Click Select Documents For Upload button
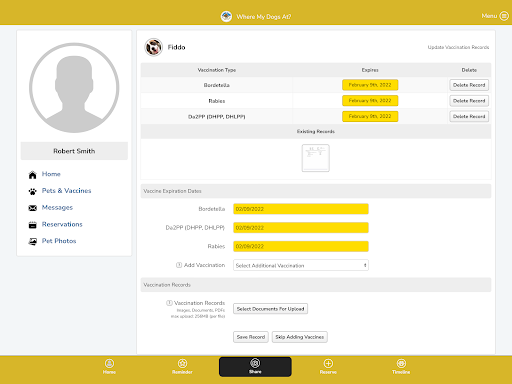Image resolution: width=512 pixels, height=384 pixels. coord(270,309)
